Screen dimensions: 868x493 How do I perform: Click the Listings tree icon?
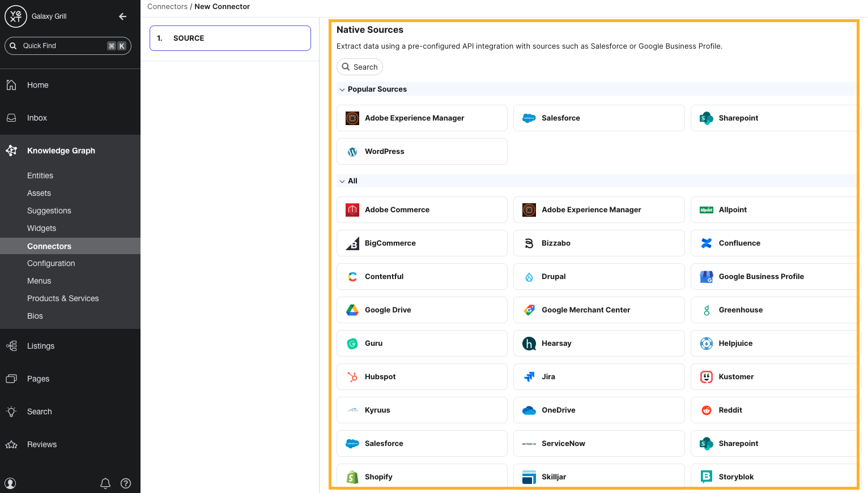[x=11, y=346]
